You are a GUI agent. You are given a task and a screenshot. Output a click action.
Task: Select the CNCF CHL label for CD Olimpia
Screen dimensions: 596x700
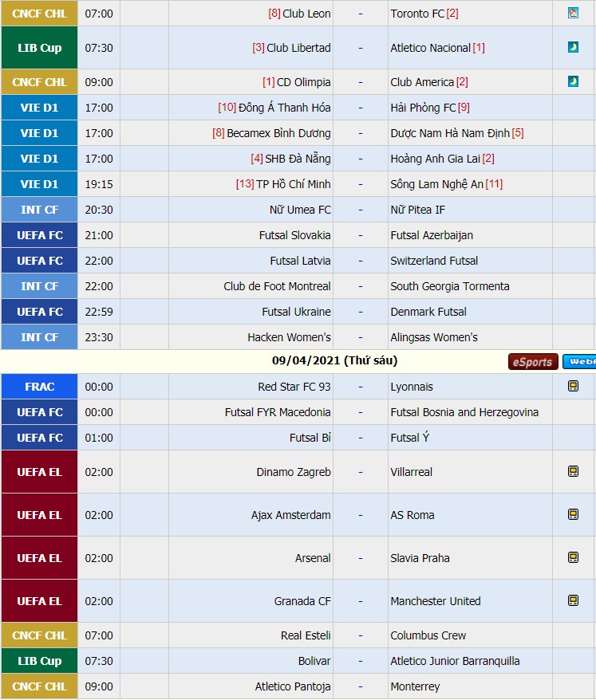click(39, 82)
